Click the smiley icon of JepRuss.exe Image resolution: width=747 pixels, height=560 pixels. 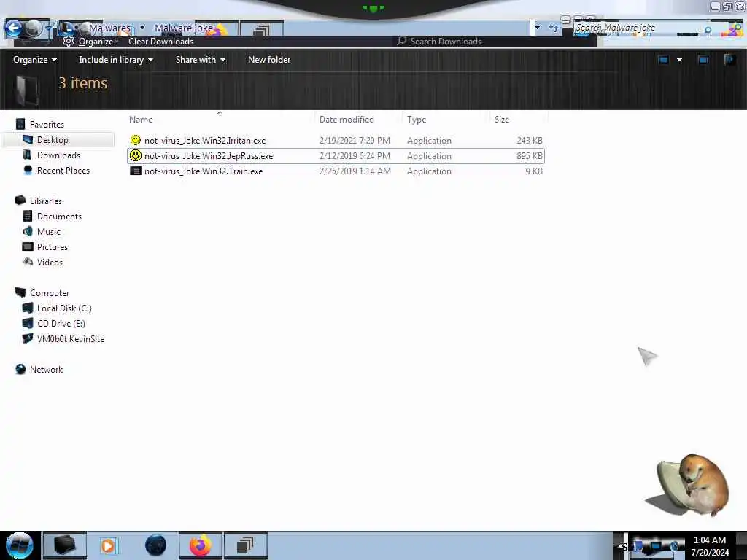136,155
